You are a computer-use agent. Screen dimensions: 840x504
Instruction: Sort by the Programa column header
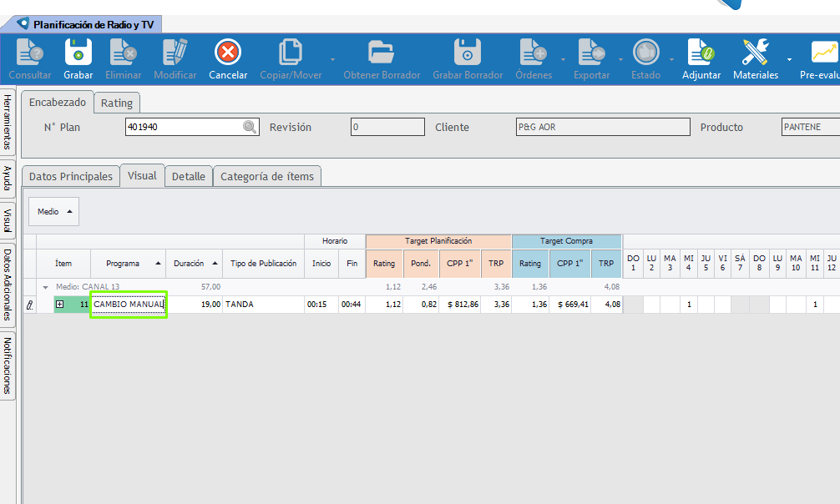pyautogui.click(x=128, y=264)
